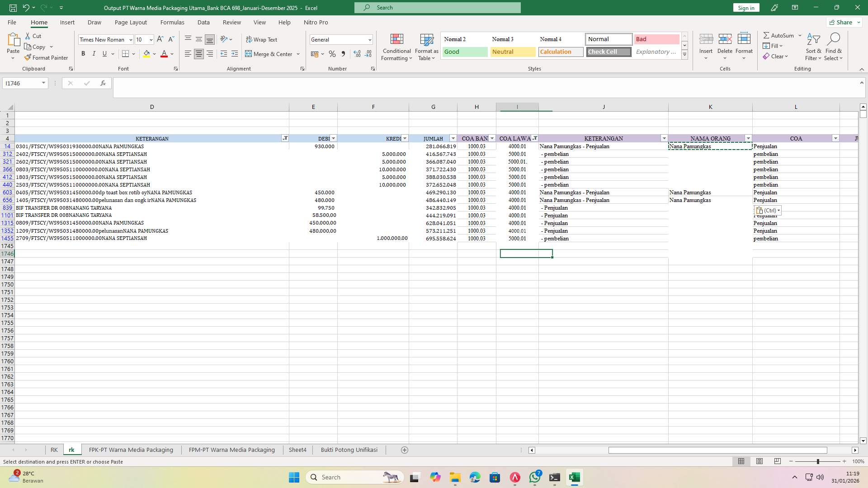This screenshot has height=488, width=868.
Task: Toggle underline formatting
Action: [x=104, y=53]
